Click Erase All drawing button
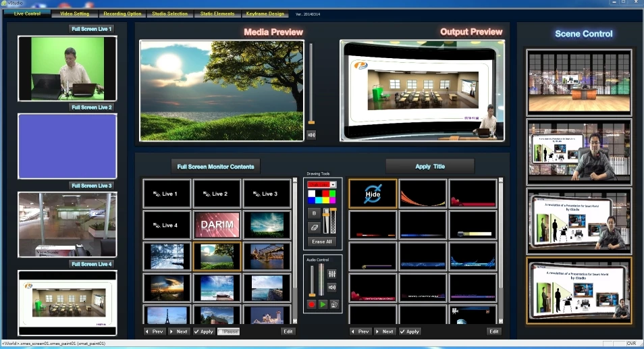Viewport: 644px width, 349px height. (x=322, y=242)
